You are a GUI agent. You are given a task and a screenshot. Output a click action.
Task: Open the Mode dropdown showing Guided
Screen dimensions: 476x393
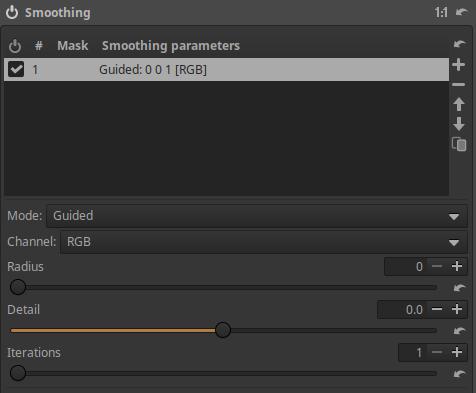pos(257,216)
